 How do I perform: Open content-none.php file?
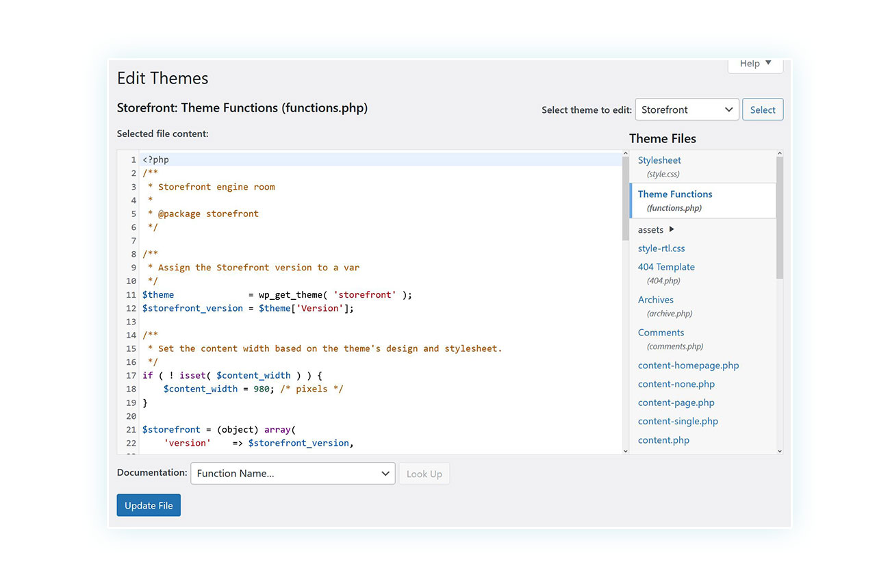[x=676, y=384]
